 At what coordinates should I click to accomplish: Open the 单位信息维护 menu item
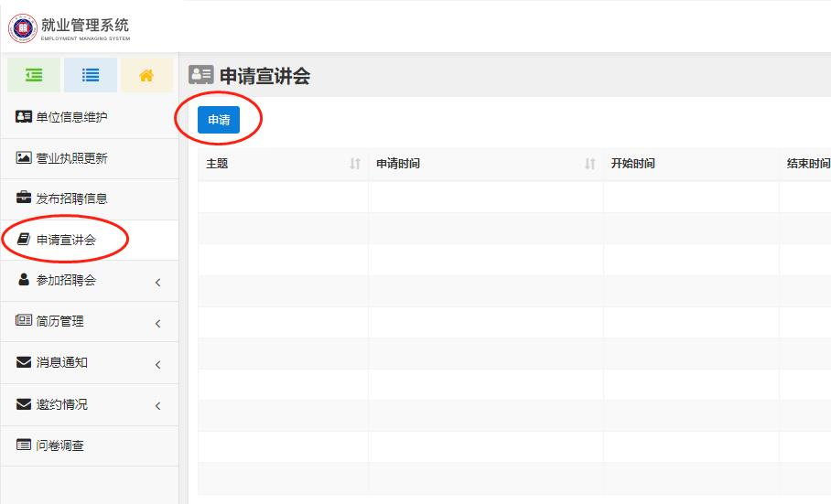pos(71,117)
